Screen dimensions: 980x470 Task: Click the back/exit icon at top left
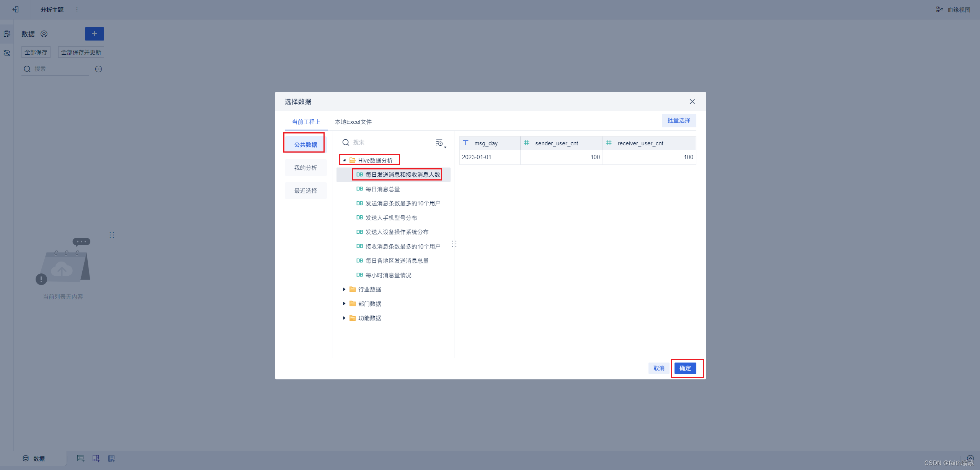[15, 10]
